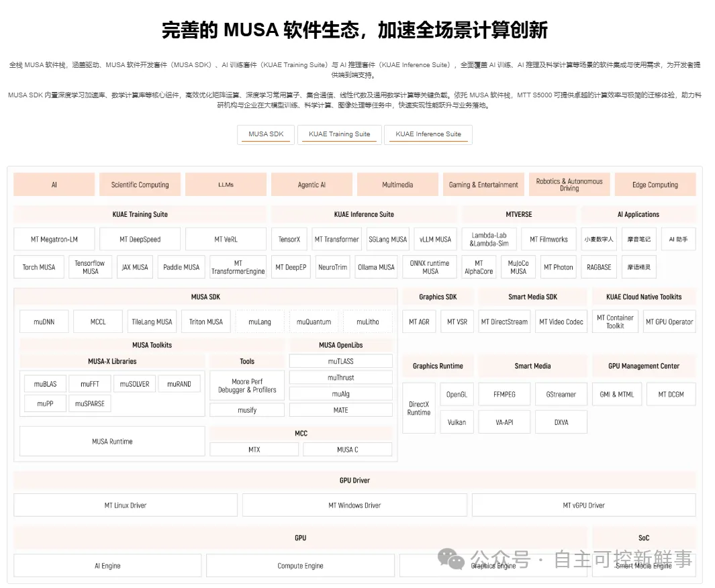Select the MCCL box

(98, 322)
